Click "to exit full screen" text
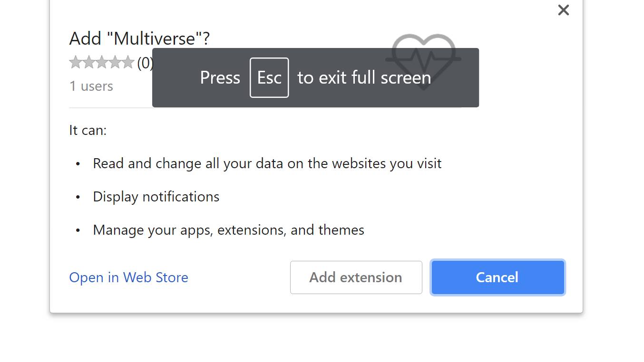 364,77
